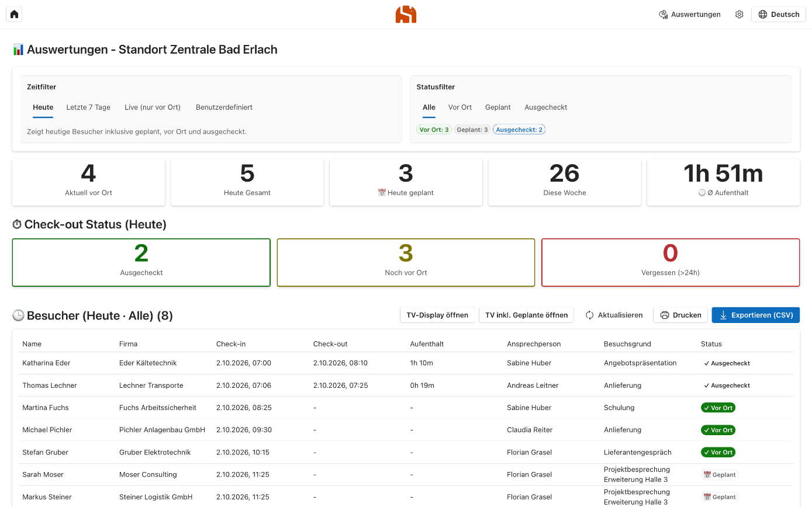This screenshot has height=507, width=812.
Task: Click the Lechner Transporte company cell
Action: pos(151,386)
